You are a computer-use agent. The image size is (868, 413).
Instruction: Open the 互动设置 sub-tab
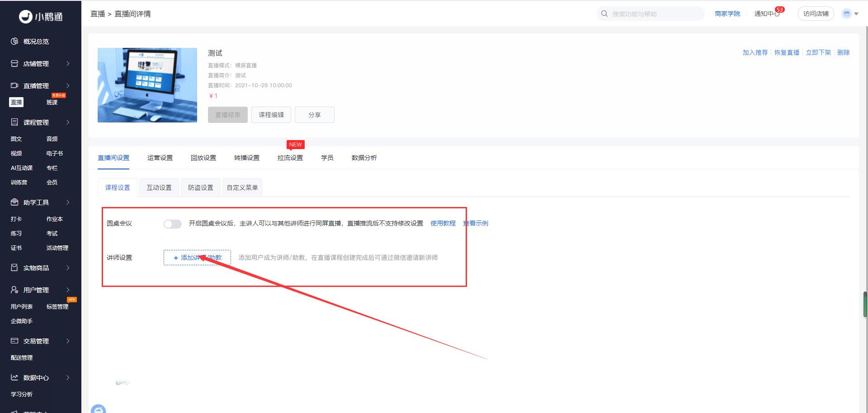tap(159, 188)
